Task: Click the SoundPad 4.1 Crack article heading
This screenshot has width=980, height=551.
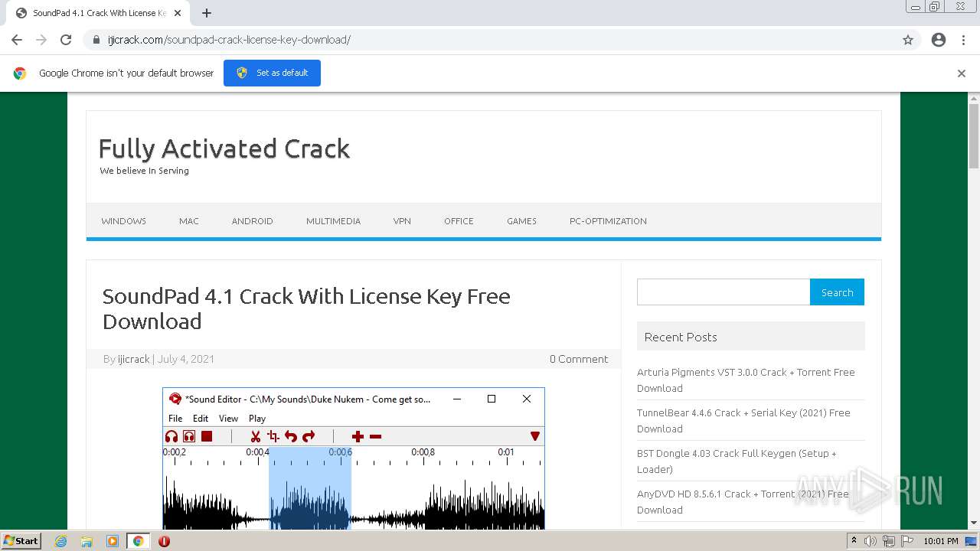Action: click(x=306, y=308)
